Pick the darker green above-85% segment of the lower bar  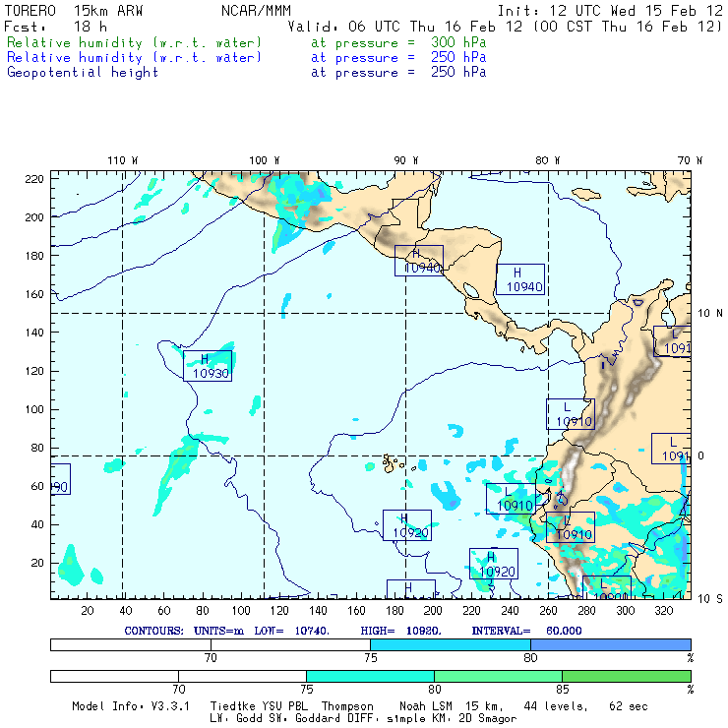(x=627, y=676)
